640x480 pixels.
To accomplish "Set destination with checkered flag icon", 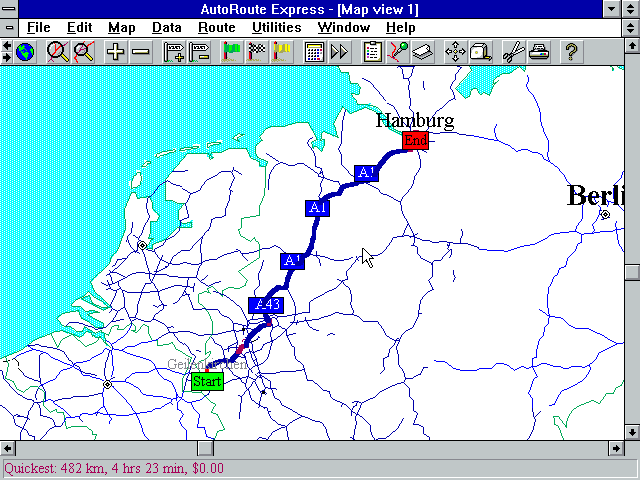I will pos(256,52).
